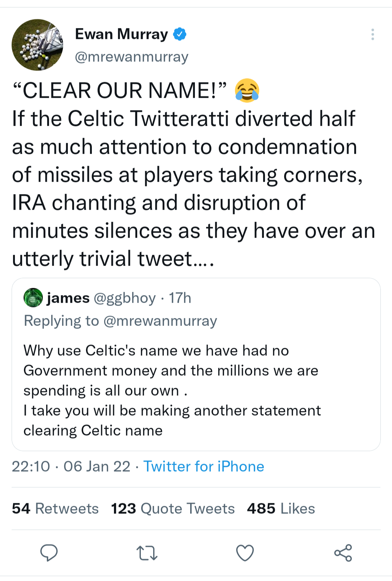Tap the retweet arrows icon
Viewport: 392px width, 581px height.
click(147, 553)
